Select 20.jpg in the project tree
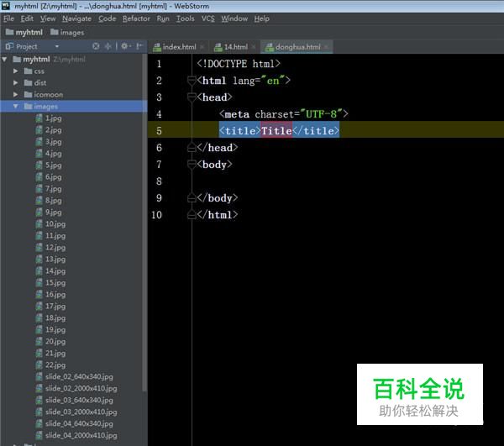The width and height of the screenshot is (504, 446). click(x=55, y=342)
